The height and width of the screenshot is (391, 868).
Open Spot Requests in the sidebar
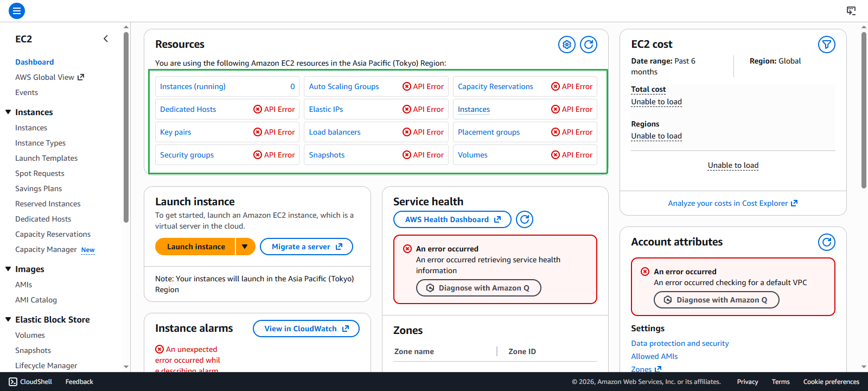pyautogui.click(x=40, y=173)
